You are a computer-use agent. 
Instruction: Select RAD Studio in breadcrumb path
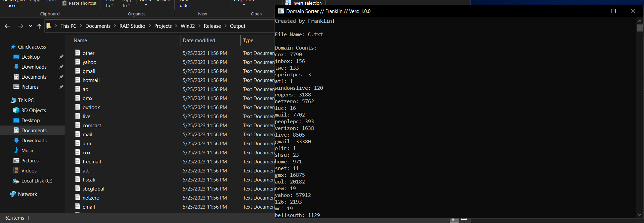[x=132, y=26]
